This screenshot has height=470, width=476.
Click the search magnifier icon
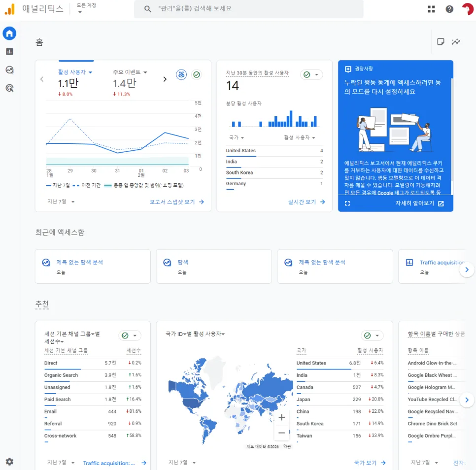click(x=147, y=9)
